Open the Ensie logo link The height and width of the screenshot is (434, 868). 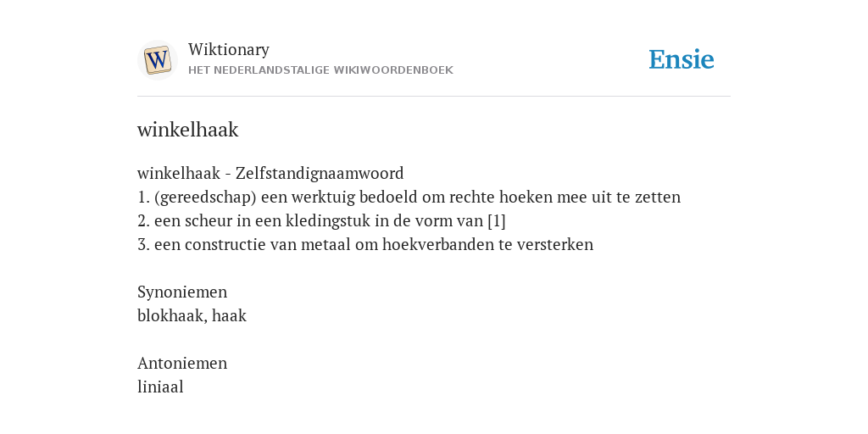[682, 59]
